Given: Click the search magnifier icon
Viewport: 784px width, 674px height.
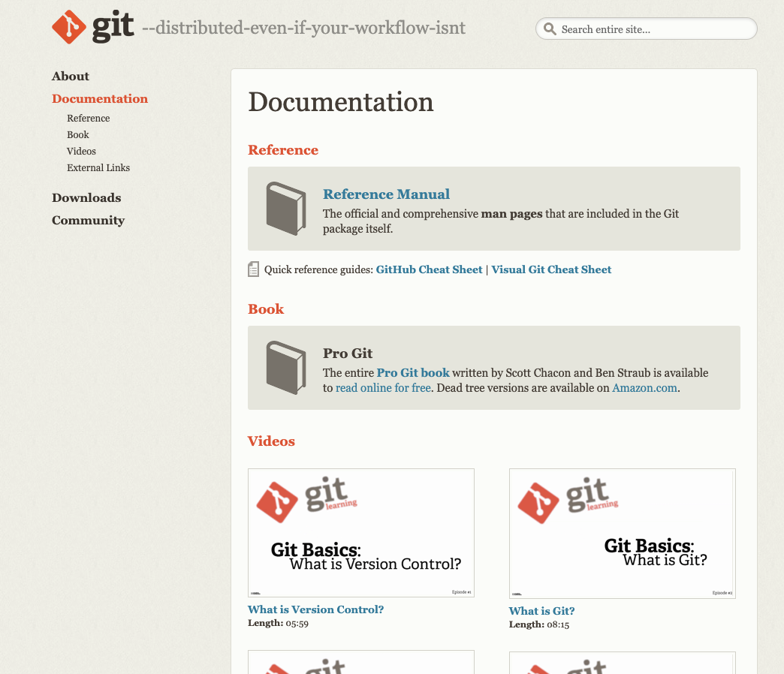Looking at the screenshot, I should point(550,29).
